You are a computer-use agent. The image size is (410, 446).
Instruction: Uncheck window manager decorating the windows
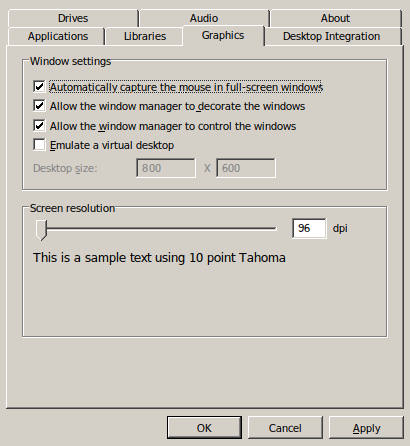pos(39,106)
